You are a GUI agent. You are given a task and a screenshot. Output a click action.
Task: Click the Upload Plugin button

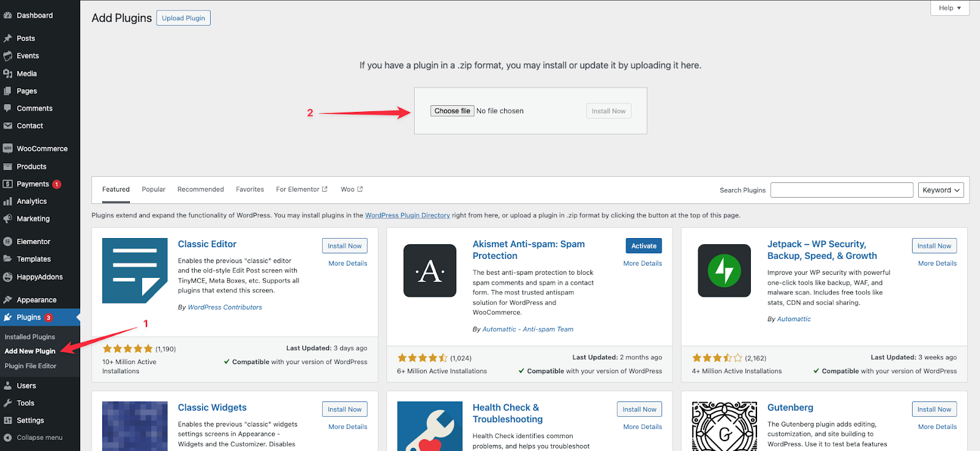click(183, 18)
